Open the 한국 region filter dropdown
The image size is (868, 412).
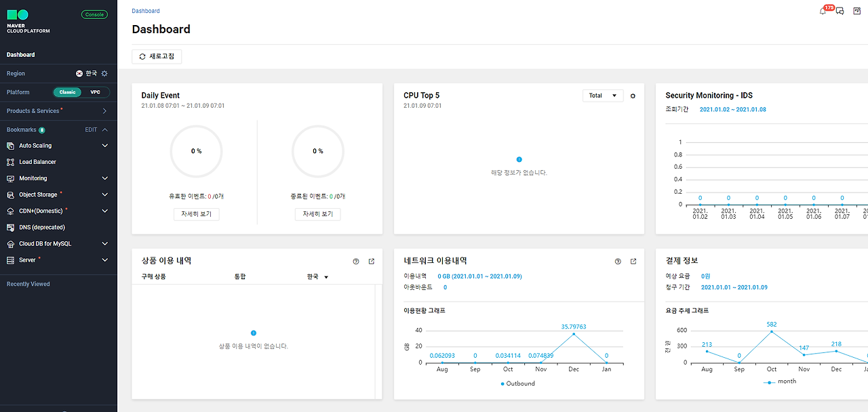pyautogui.click(x=317, y=276)
